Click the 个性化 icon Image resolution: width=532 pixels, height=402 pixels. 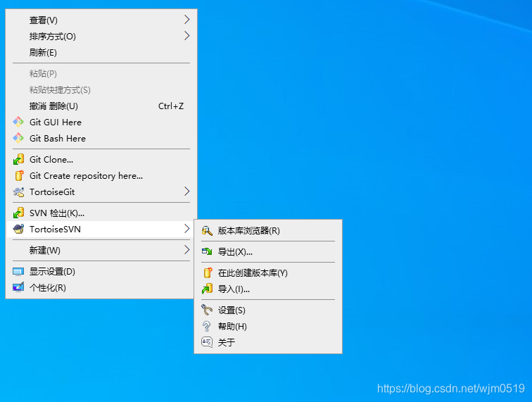(18, 287)
